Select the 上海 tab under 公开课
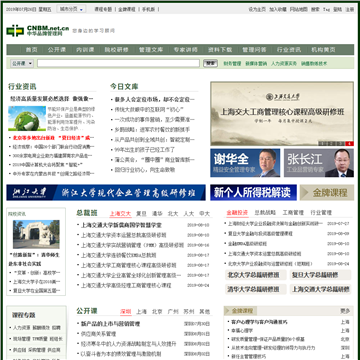The image size is (360, 360). 141,312
